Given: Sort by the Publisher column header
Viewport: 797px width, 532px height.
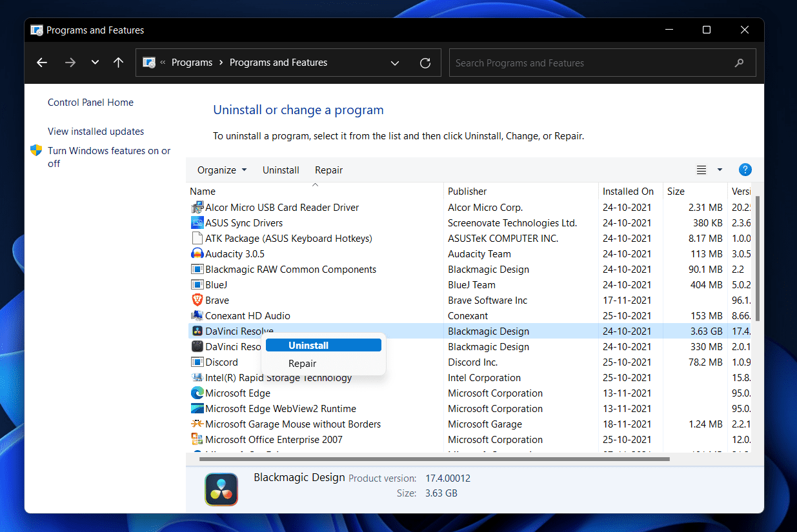Looking at the screenshot, I should [x=521, y=192].
